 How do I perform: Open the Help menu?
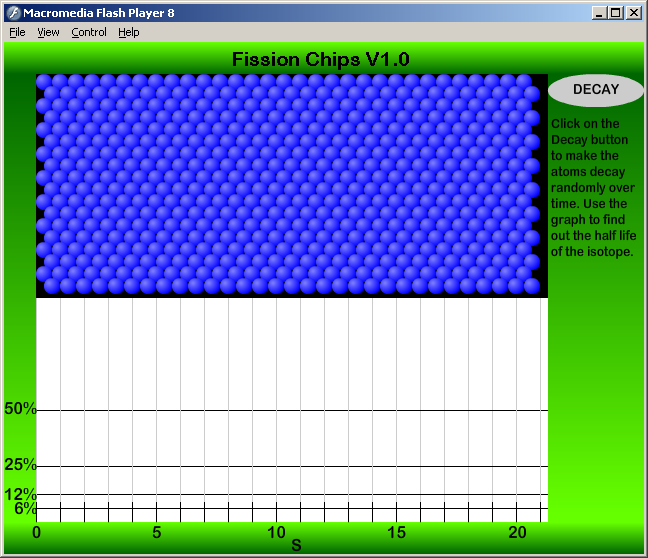tap(129, 32)
